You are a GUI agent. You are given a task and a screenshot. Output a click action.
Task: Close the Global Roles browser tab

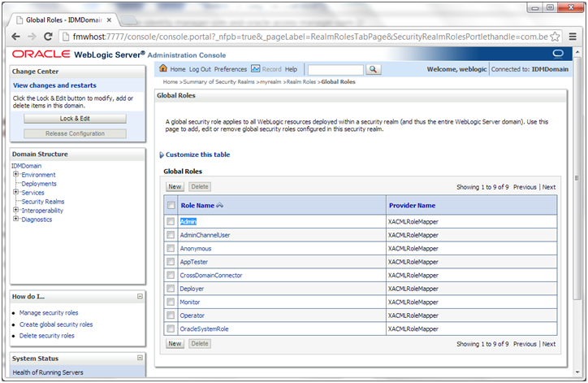click(x=109, y=20)
